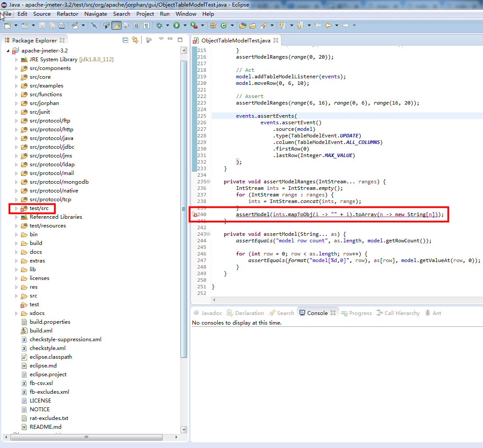
Task: Click the Open Task folder icon
Action: (x=253, y=25)
